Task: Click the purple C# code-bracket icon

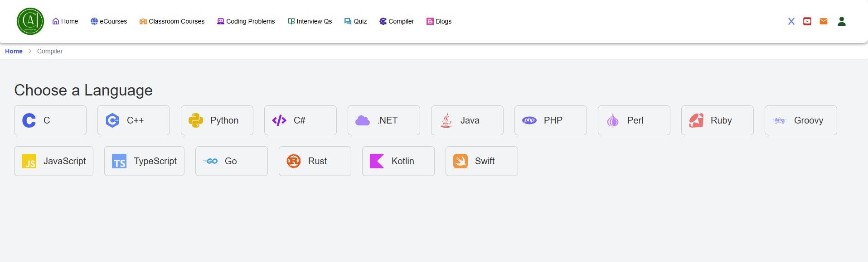Action: [x=279, y=120]
